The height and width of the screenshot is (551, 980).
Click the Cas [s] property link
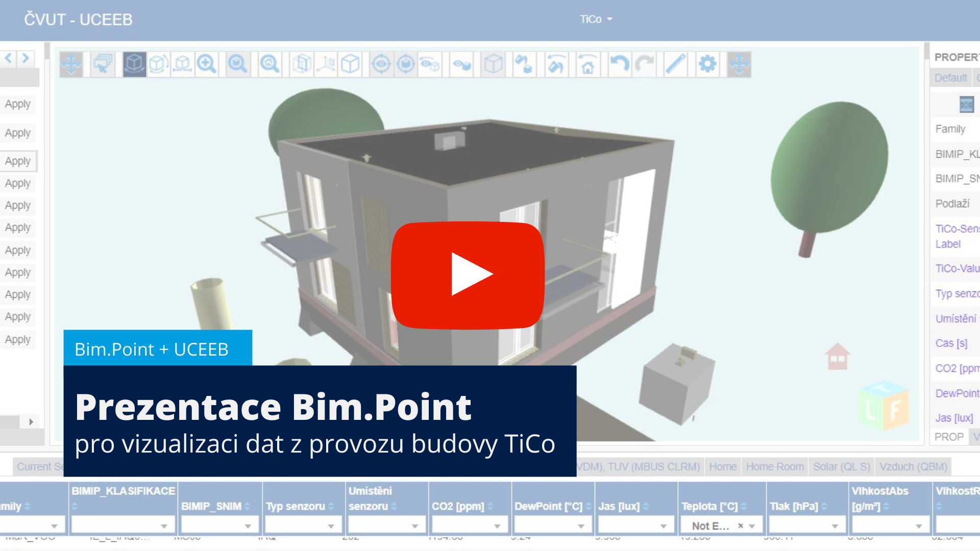951,343
